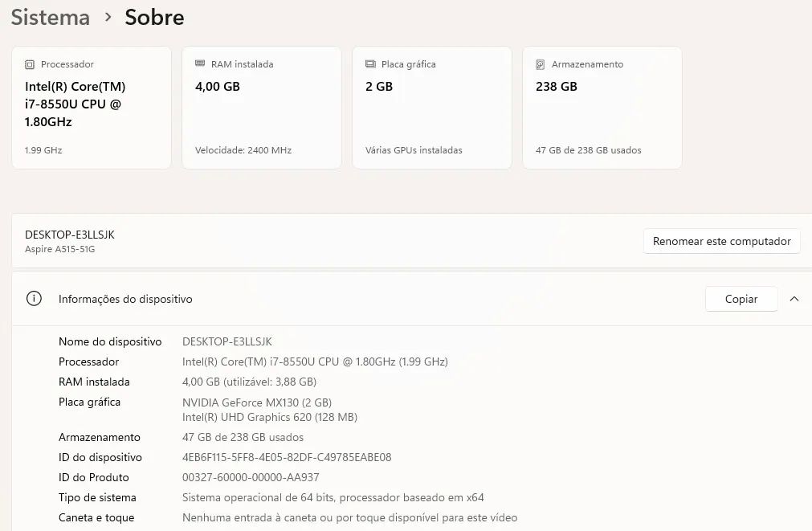
Task: Click device name value DESKTOP-E3LLSJK in details
Action: pyautogui.click(x=226, y=341)
